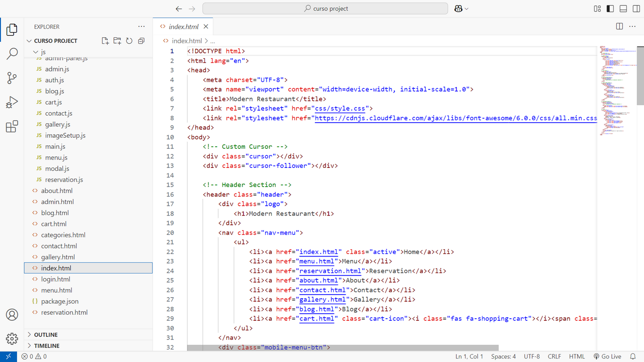Screen dimensions: 644x362
Task: Click the New Folder icon in Explorer
Action: tap(117, 41)
